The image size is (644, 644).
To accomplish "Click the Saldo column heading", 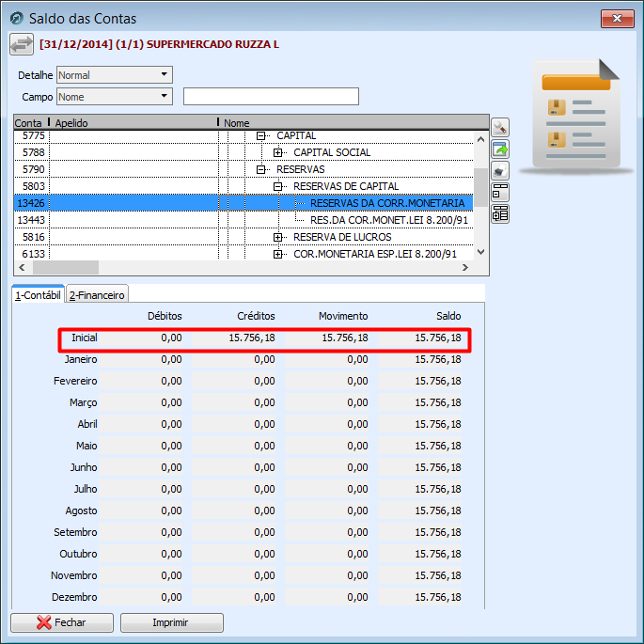I will pos(448,316).
